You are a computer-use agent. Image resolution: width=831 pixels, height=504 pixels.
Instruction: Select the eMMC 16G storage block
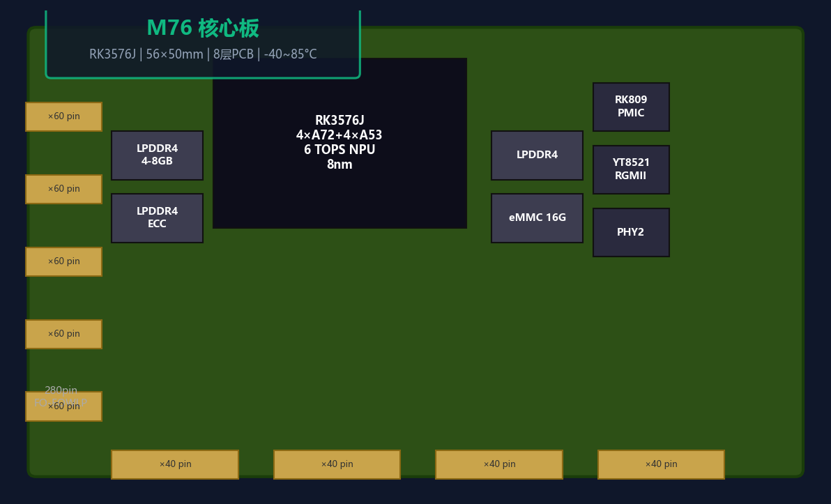[537, 217]
